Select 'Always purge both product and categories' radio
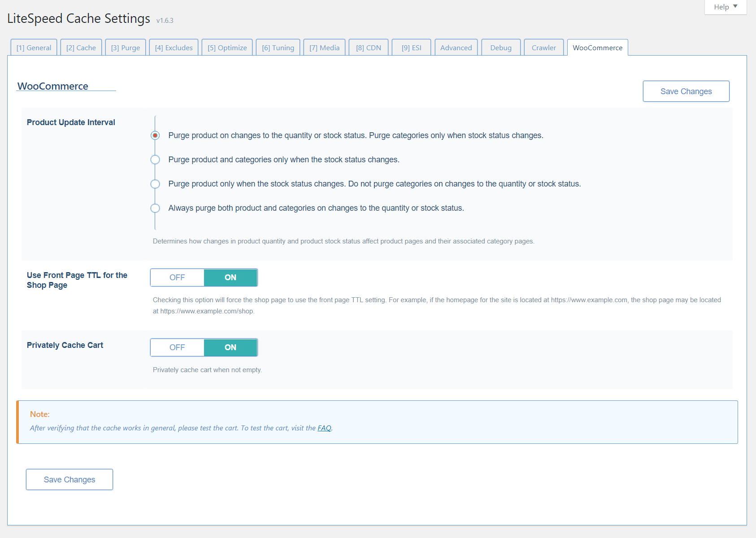 155,208
